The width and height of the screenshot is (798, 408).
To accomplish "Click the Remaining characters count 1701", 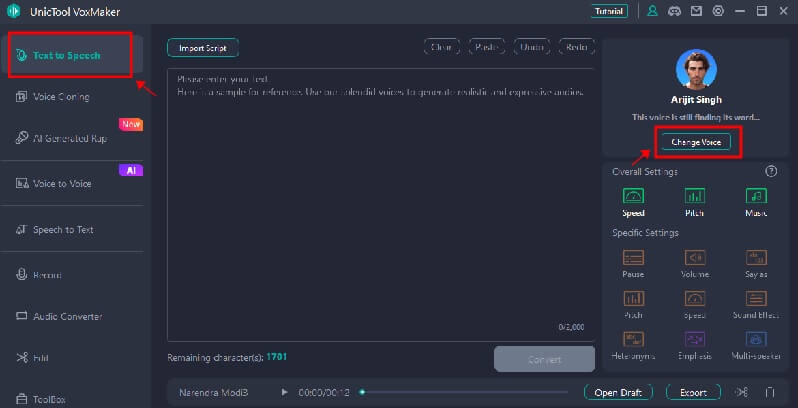I will pos(277,357).
